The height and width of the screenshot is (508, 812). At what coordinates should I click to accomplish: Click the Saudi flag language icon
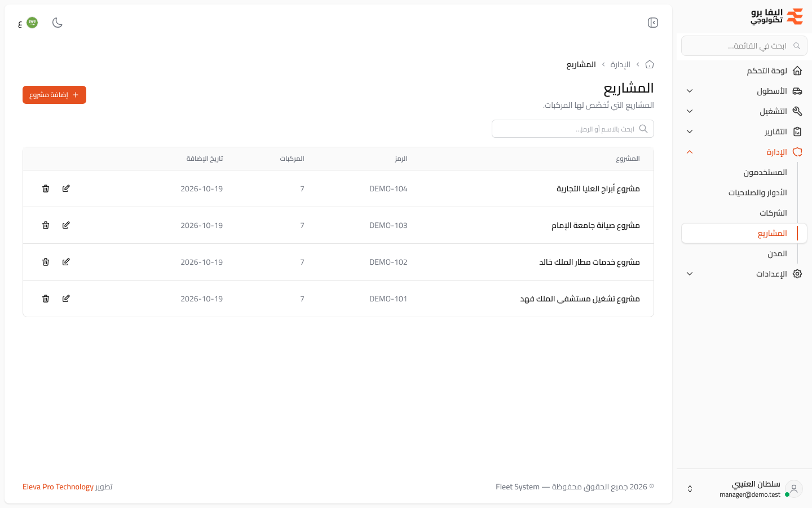click(x=32, y=23)
